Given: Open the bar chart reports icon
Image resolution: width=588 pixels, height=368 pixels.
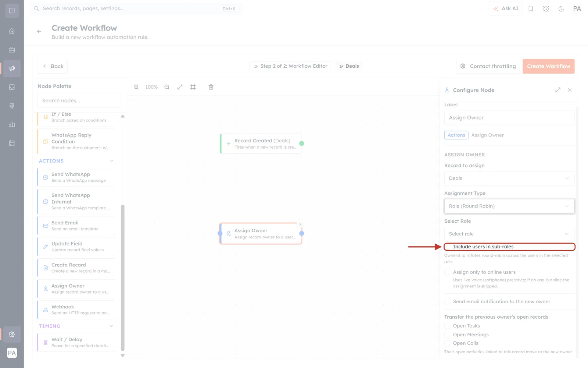Looking at the screenshot, I should point(12,124).
